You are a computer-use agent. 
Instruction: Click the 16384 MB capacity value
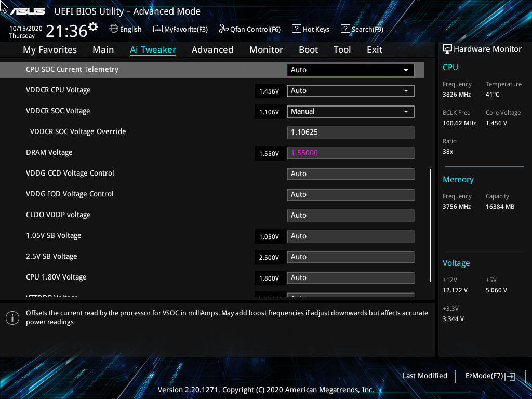[x=500, y=207]
